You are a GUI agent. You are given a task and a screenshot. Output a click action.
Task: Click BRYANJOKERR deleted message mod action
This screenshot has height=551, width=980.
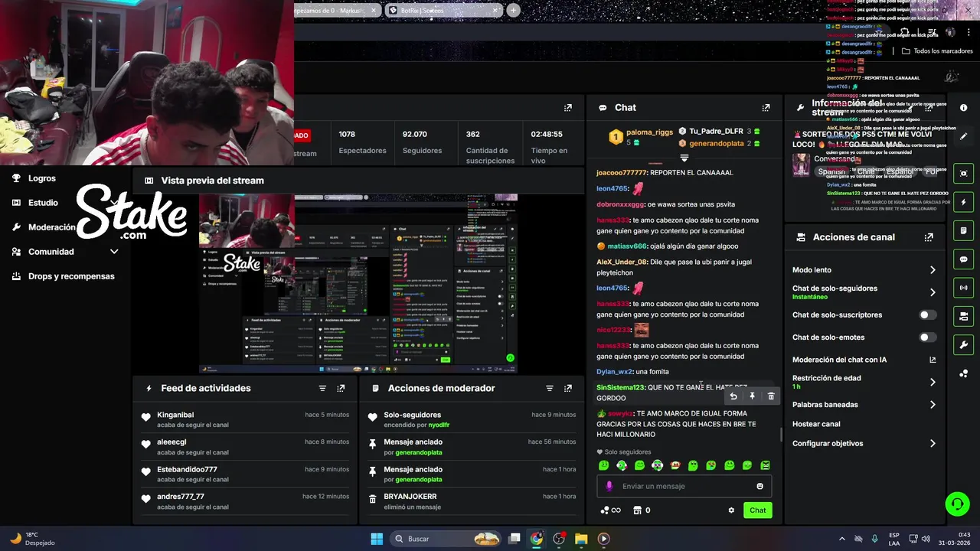tap(471, 501)
